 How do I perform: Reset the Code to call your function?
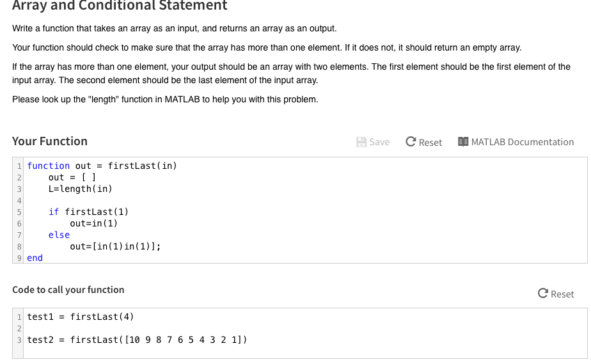pyautogui.click(x=562, y=294)
